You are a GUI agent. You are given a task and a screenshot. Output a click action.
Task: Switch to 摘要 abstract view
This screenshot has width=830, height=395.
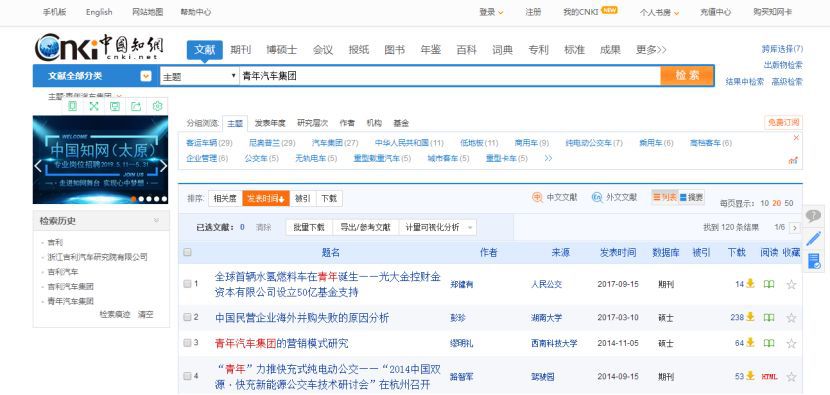coord(691,198)
